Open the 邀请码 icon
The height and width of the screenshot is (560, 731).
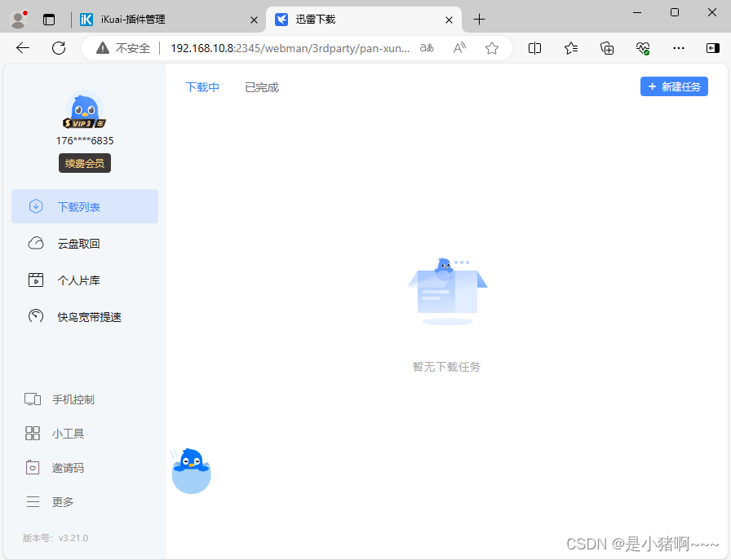pos(33,467)
